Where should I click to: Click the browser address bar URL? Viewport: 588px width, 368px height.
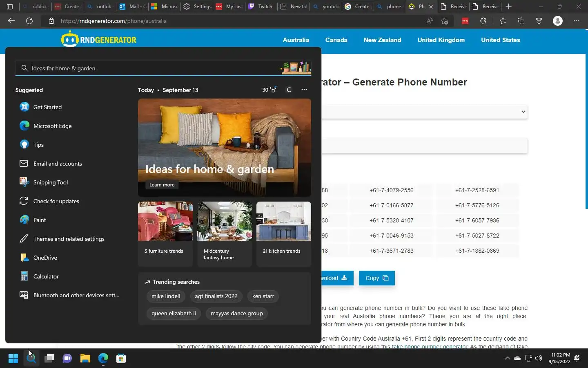click(114, 21)
